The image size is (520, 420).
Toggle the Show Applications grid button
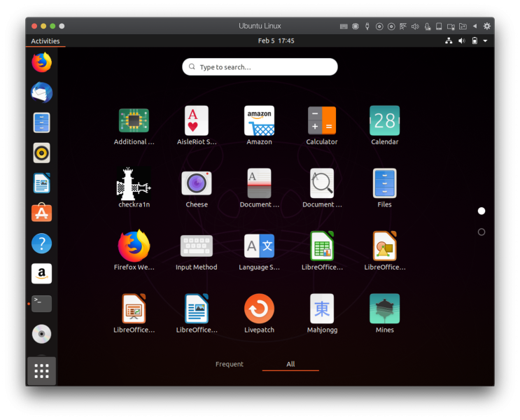[41, 370]
